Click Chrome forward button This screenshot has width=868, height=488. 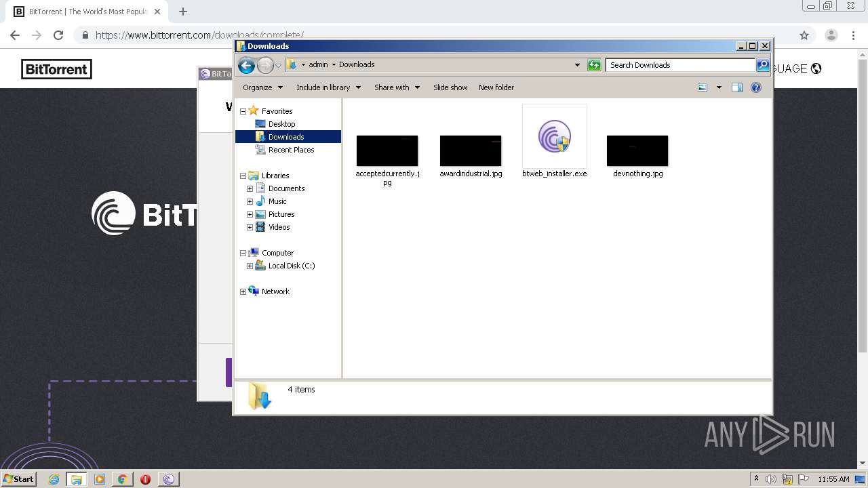click(x=37, y=35)
